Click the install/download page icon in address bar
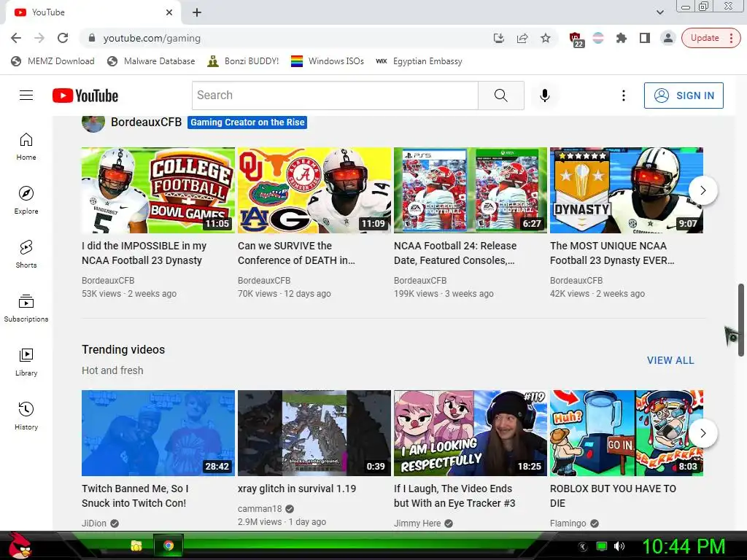 (499, 38)
